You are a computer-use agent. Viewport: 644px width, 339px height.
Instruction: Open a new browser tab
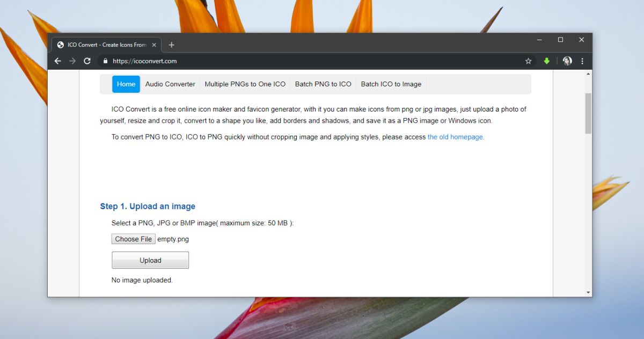[171, 45]
